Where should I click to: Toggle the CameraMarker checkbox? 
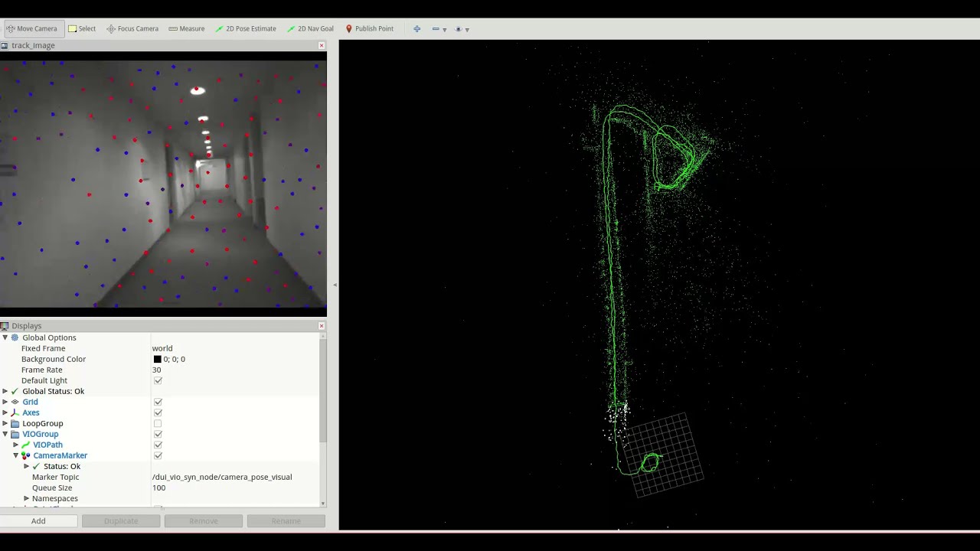[158, 455]
